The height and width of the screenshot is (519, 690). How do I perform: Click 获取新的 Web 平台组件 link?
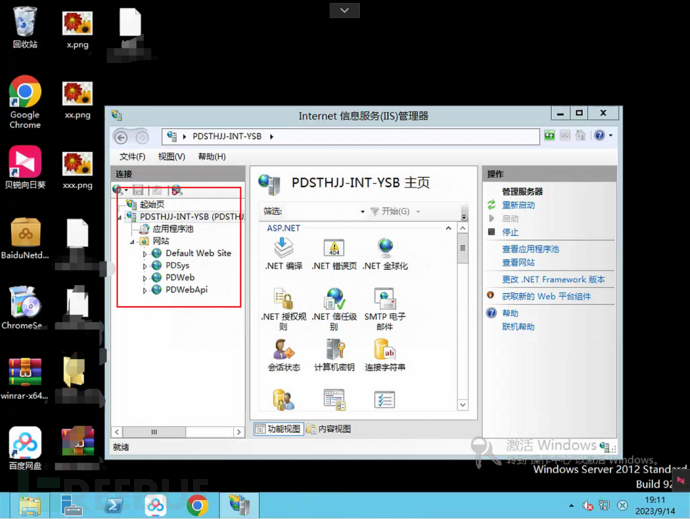546,296
